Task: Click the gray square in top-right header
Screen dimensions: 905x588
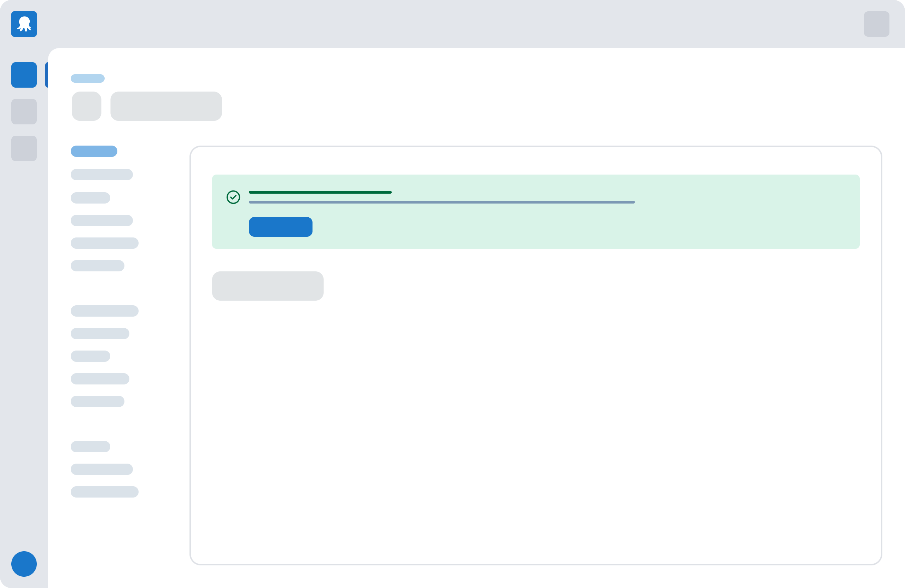Action: click(876, 24)
